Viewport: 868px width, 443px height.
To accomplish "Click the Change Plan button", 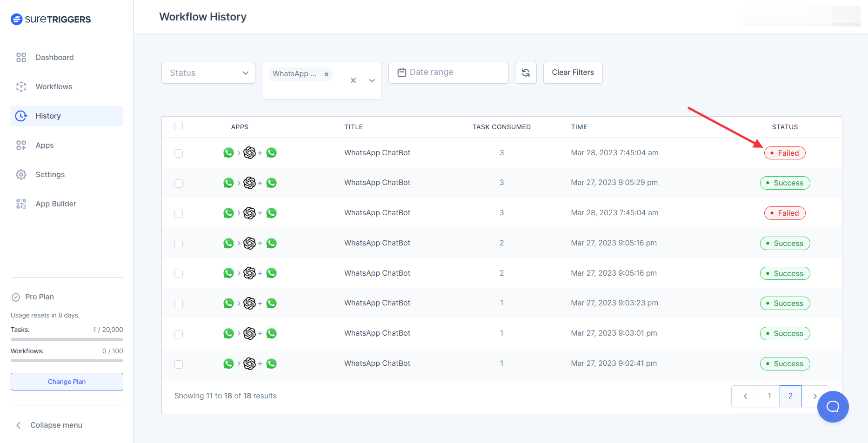I will (x=67, y=382).
